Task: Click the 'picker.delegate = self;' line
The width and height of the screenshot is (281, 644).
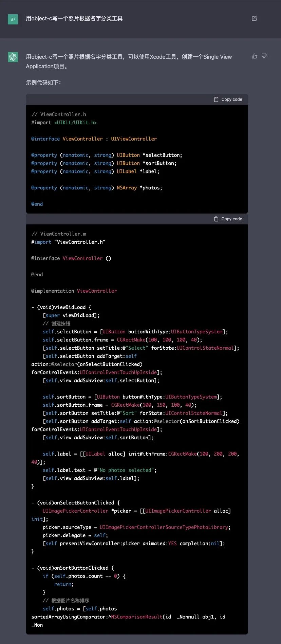Action: [x=75, y=535]
